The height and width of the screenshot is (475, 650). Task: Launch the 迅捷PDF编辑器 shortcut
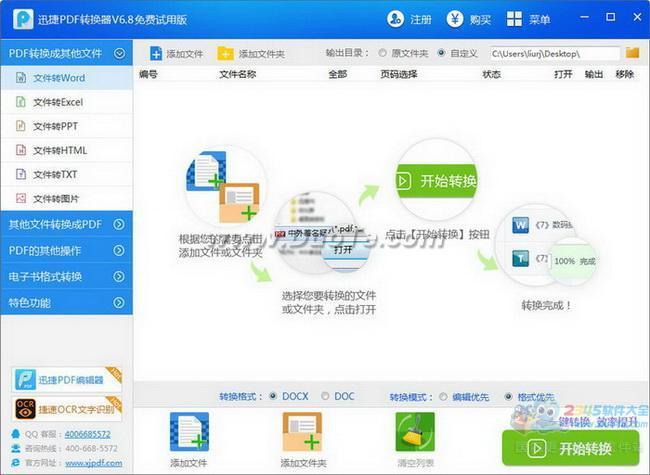tap(66, 380)
